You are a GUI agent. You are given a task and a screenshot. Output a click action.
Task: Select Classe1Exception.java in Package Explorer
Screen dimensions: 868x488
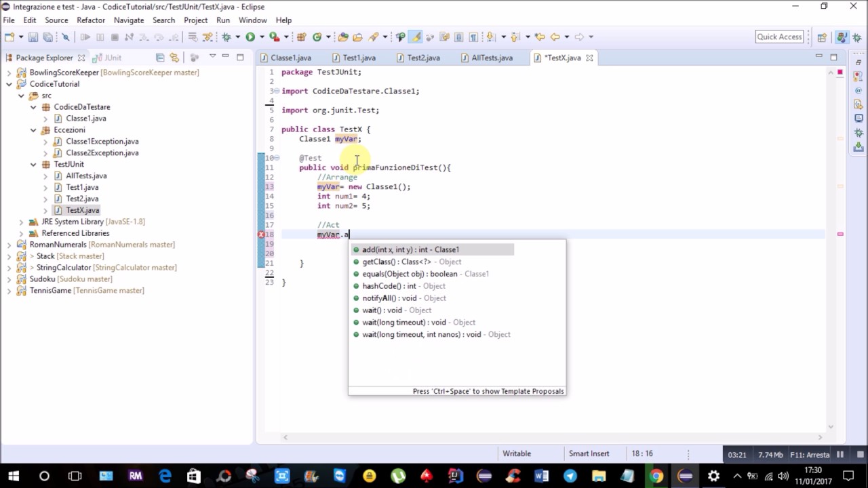coord(102,142)
